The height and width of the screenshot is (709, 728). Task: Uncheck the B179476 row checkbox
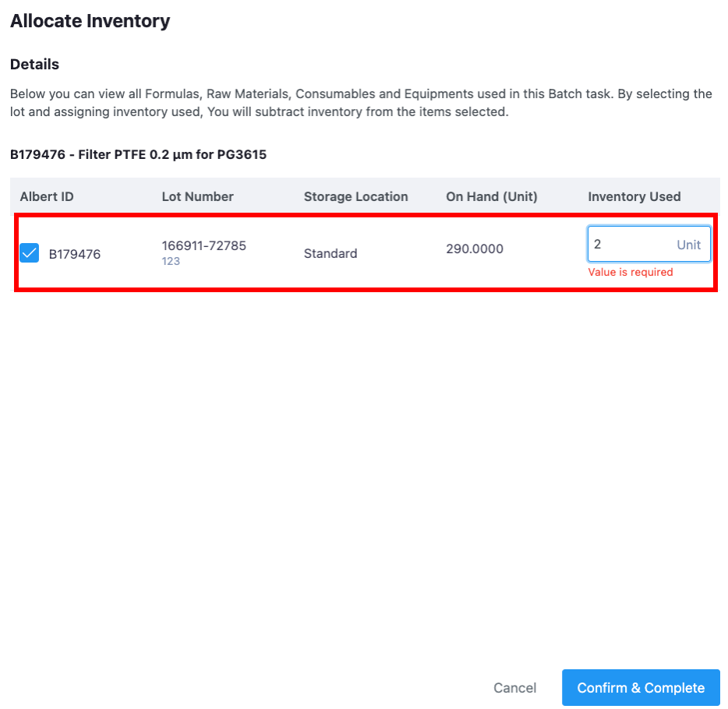coord(30,253)
